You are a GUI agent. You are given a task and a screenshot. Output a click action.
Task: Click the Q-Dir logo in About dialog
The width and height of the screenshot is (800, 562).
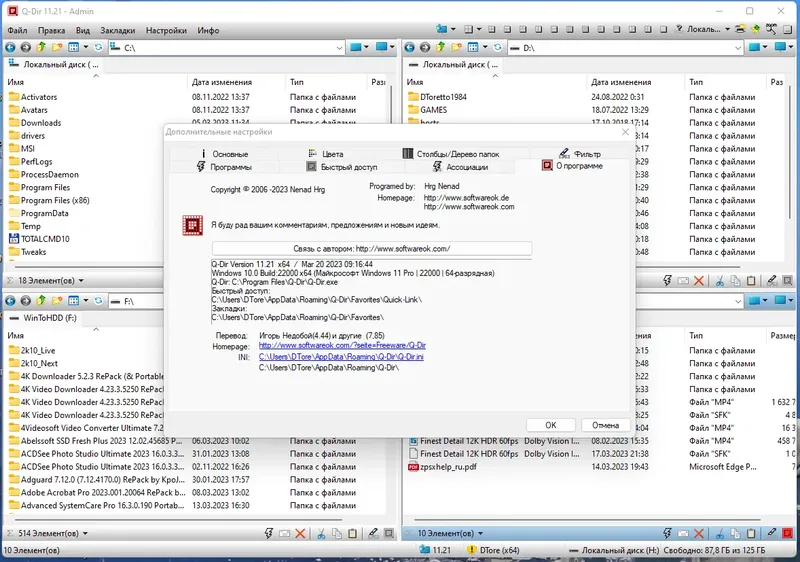(192, 225)
